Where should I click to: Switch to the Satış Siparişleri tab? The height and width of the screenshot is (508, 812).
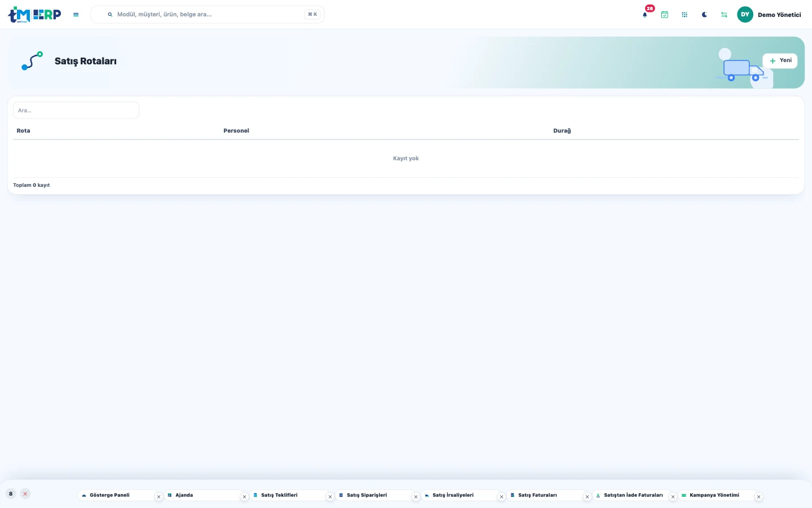pyautogui.click(x=374, y=495)
